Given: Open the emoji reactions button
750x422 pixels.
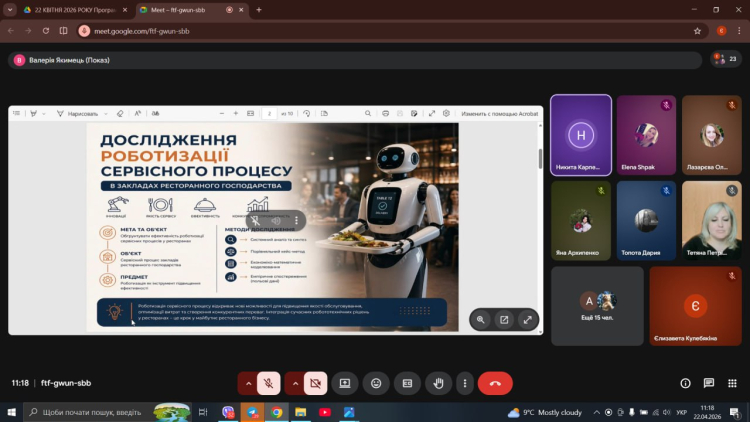Looking at the screenshot, I should point(375,383).
